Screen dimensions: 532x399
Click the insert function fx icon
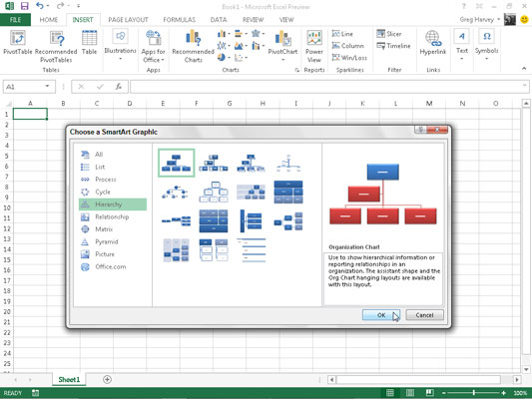118,87
